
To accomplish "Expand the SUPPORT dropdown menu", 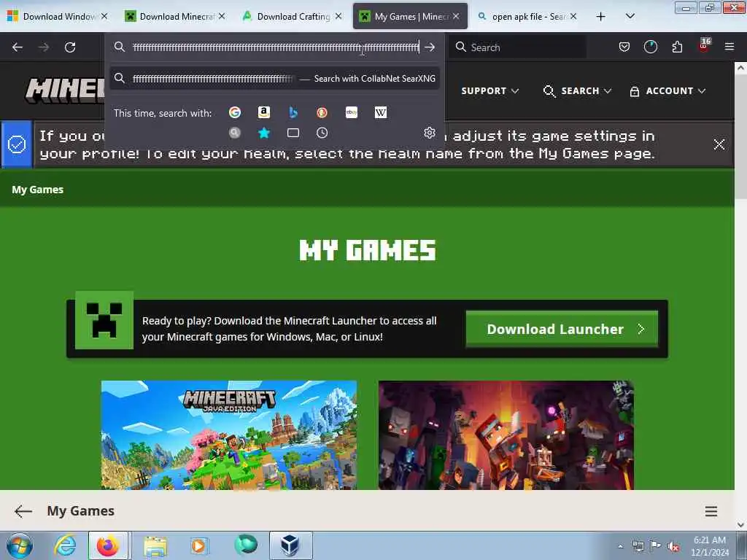I will click(x=489, y=90).
